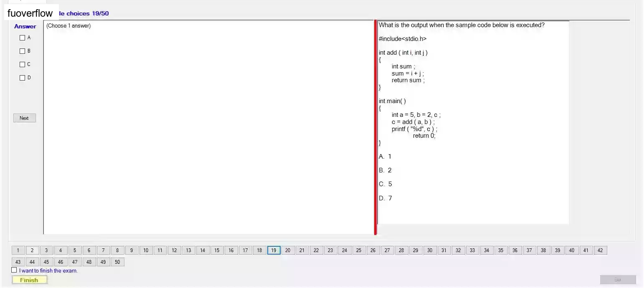The image size is (644, 288).
Task: Navigate to question 37
Action: pos(529,250)
